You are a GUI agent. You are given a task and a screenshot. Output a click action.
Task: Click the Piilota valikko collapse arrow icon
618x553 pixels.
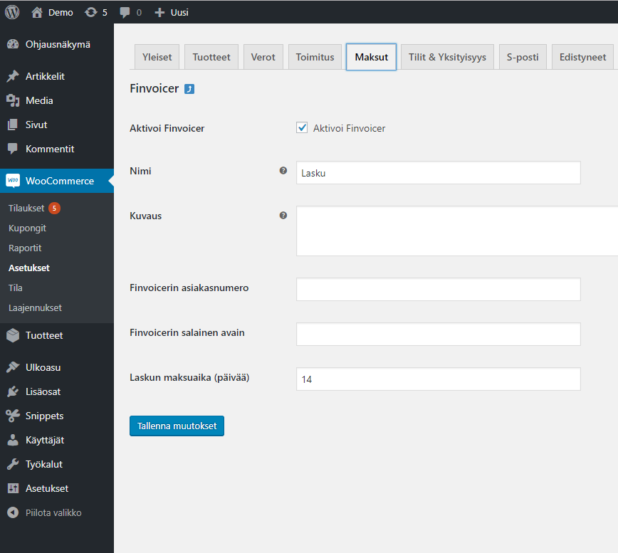point(13,512)
